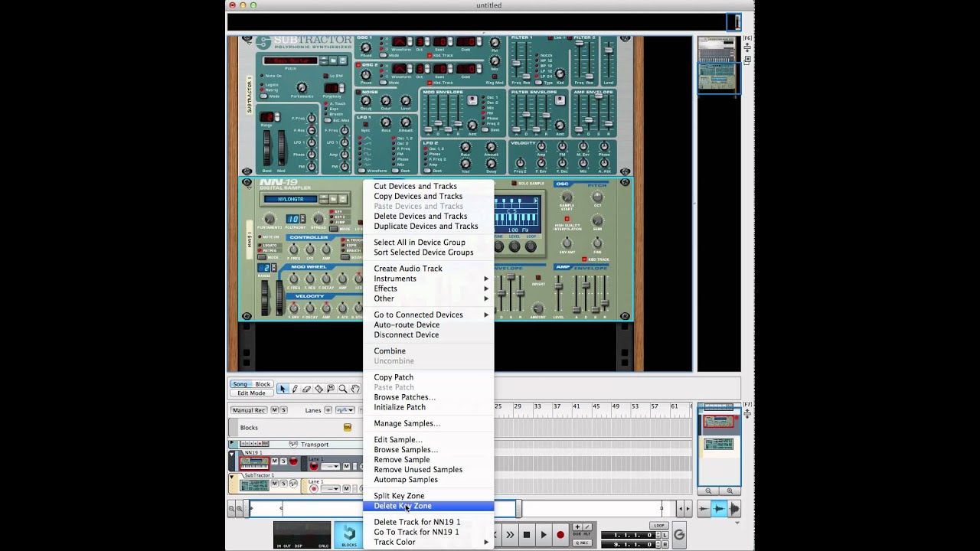Click record enable on NN19 1 track
Image resolution: width=980 pixels, height=551 pixels.
[293, 461]
